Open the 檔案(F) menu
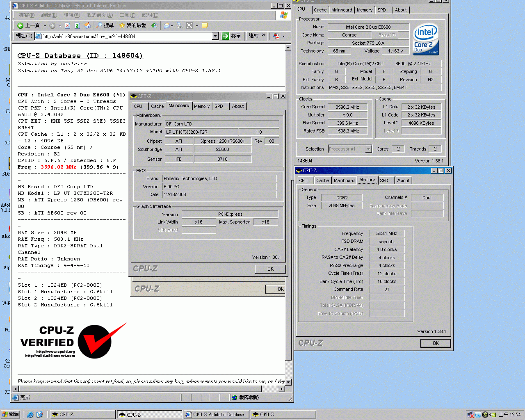 27,15
